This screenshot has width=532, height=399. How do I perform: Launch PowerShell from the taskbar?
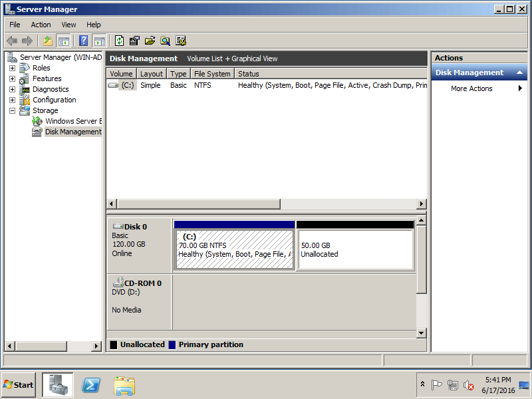pos(91,385)
